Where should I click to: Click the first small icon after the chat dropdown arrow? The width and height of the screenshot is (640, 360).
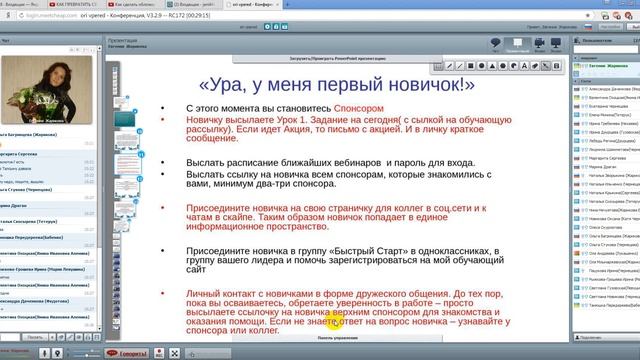[61, 337]
